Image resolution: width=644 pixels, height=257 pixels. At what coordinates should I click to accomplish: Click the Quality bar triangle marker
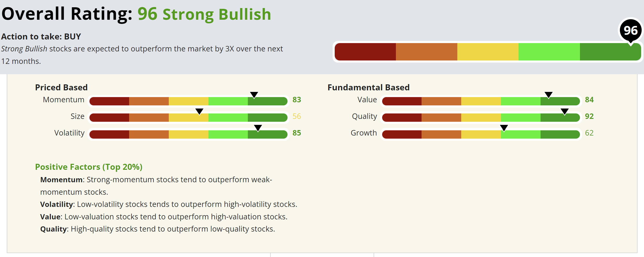tap(564, 111)
